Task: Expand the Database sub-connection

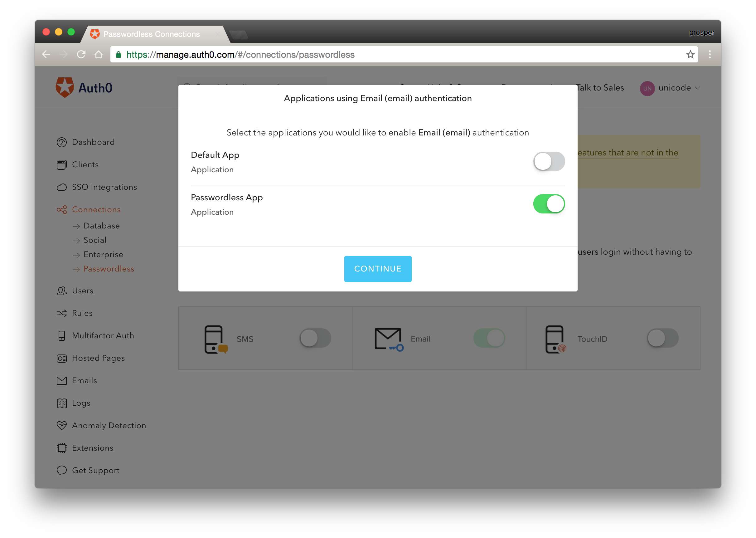Action: 102,225
